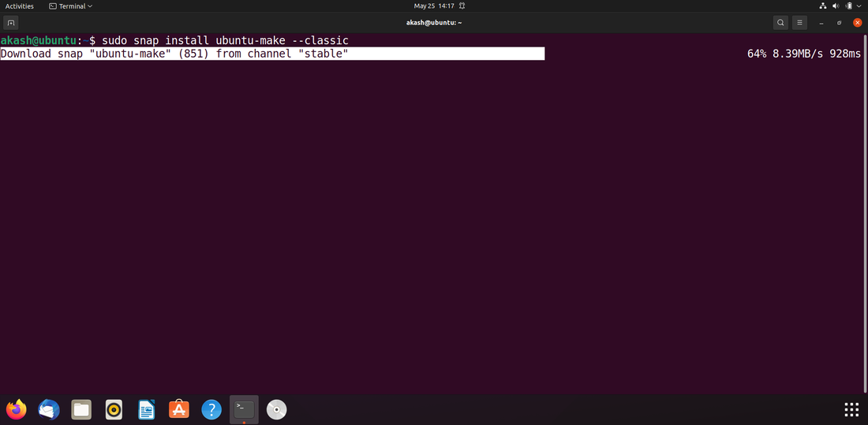Select the Terminal icon in dock

coord(244,409)
